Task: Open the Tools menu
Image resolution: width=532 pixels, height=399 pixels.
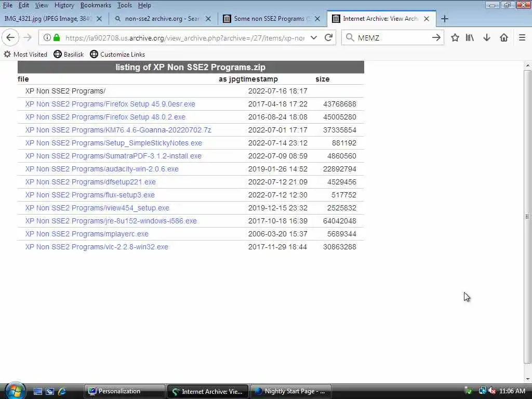Action: tap(125, 5)
